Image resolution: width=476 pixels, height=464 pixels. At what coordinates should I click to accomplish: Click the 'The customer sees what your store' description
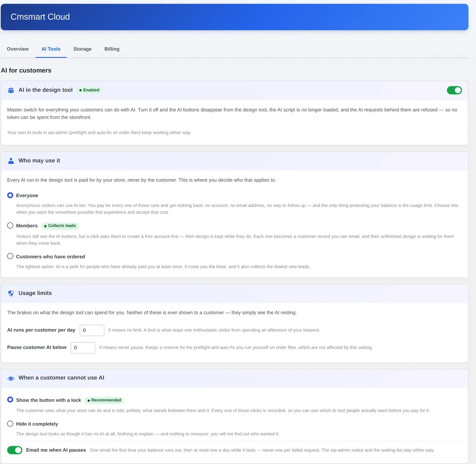223,410
